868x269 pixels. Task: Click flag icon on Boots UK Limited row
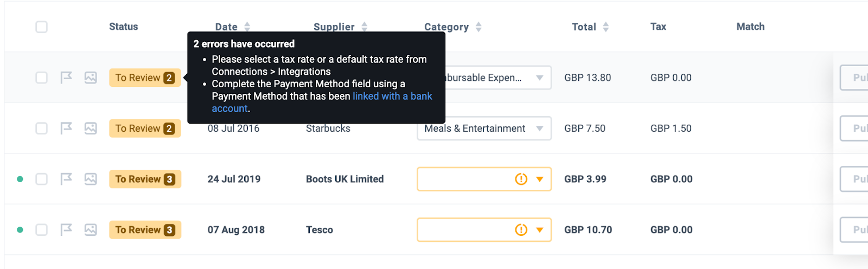(66, 179)
